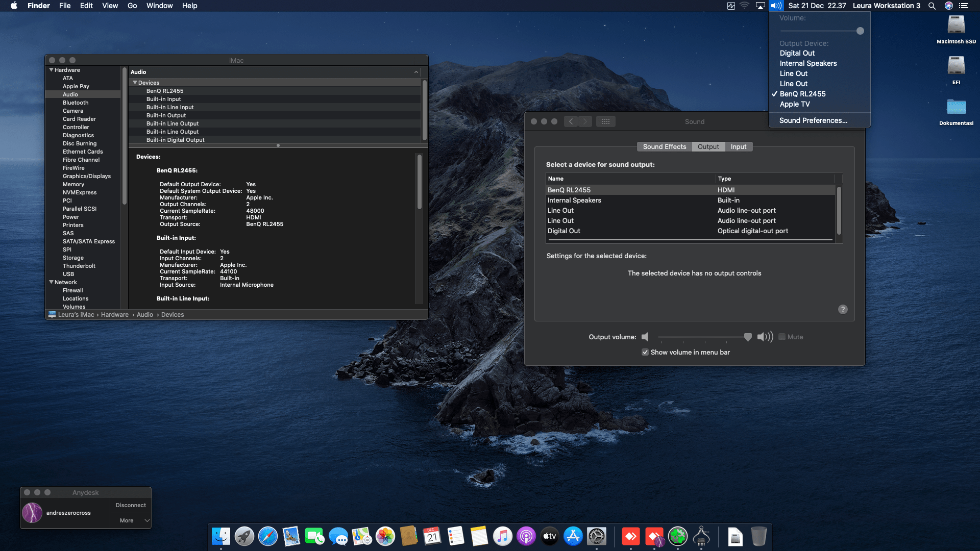
Task: Switch to the Input tab in Sound preferences
Action: pos(739,146)
